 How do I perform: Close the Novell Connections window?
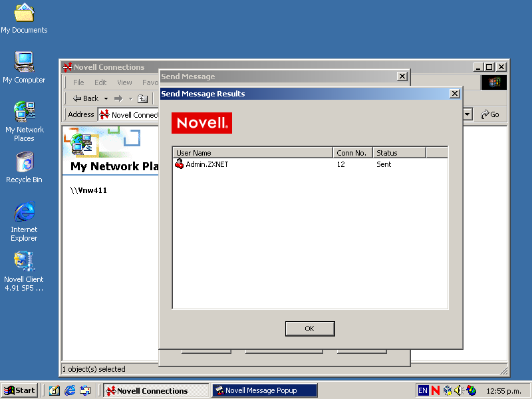click(x=501, y=67)
